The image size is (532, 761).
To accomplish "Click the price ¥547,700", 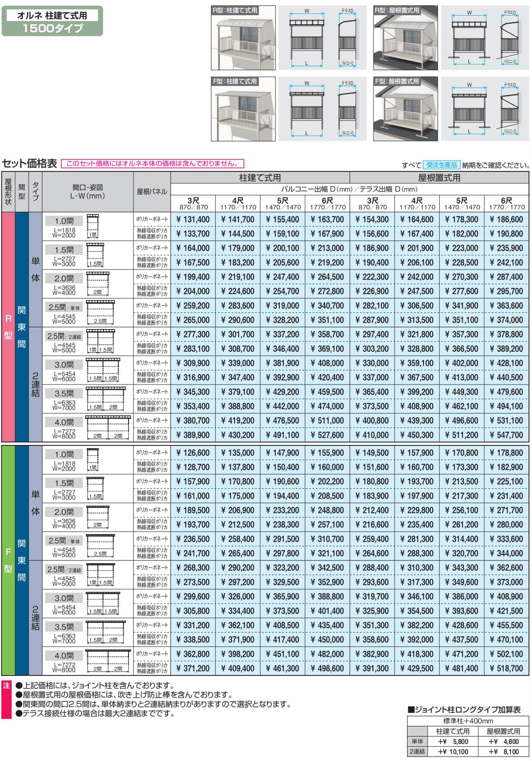I will click(506, 435).
